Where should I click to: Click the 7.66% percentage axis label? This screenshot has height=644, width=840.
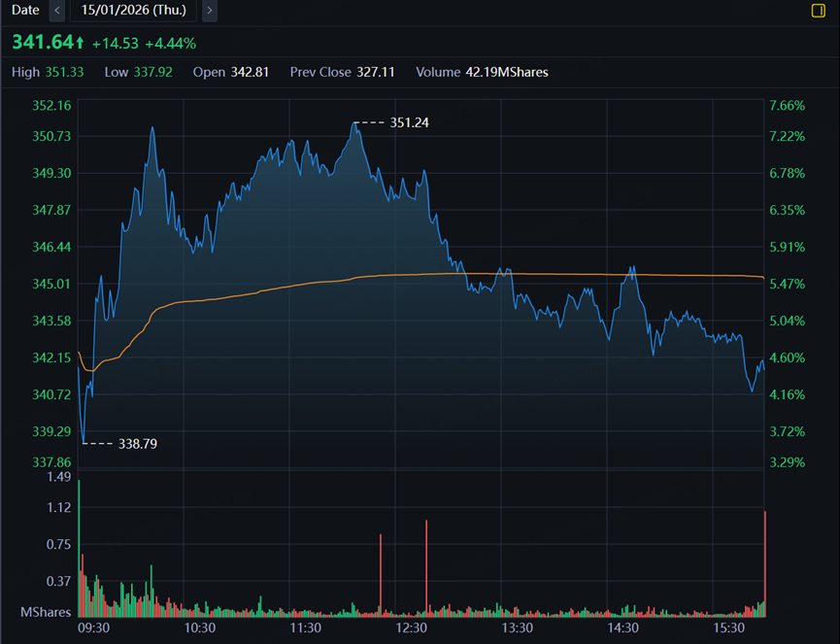tap(787, 105)
